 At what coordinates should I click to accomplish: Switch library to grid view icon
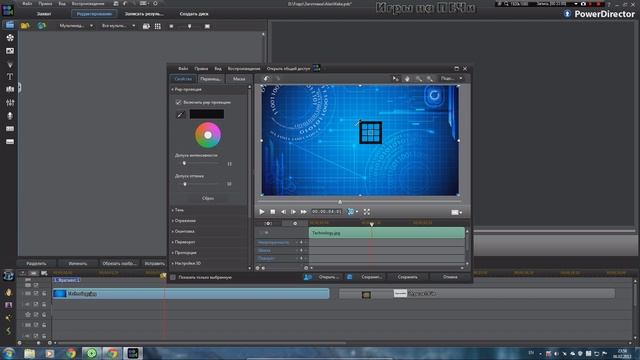coord(158,26)
